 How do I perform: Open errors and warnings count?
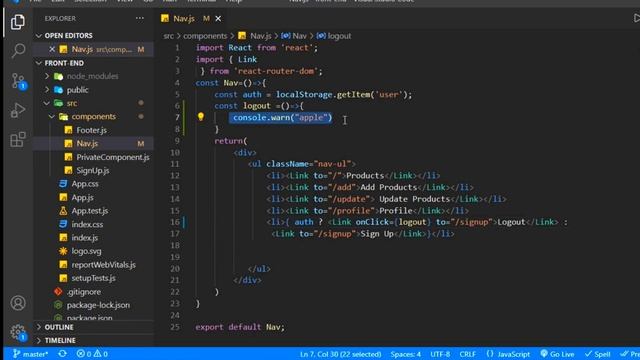tap(92, 354)
